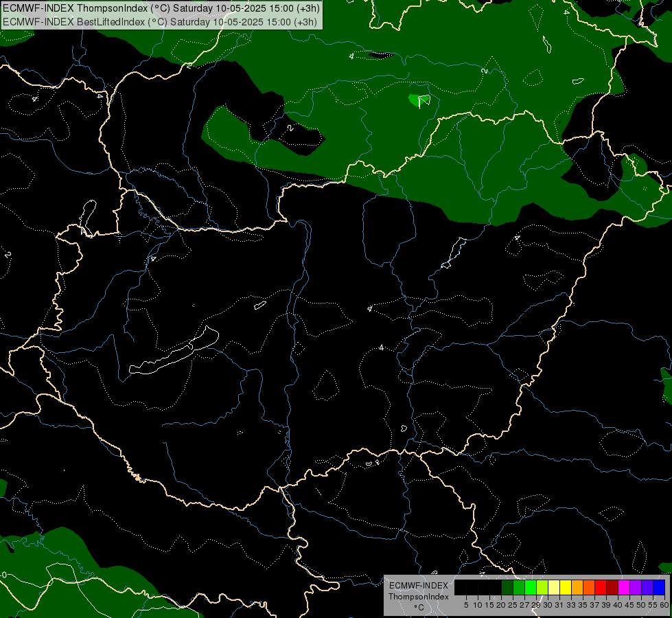Select the purple 45–50 legend swatch
This screenshot has width=672, height=618.
point(636,587)
